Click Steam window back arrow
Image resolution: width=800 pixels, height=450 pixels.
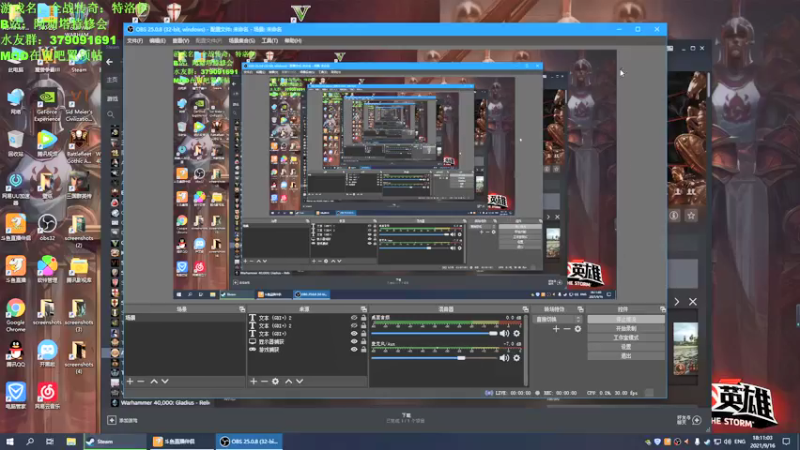110,62
